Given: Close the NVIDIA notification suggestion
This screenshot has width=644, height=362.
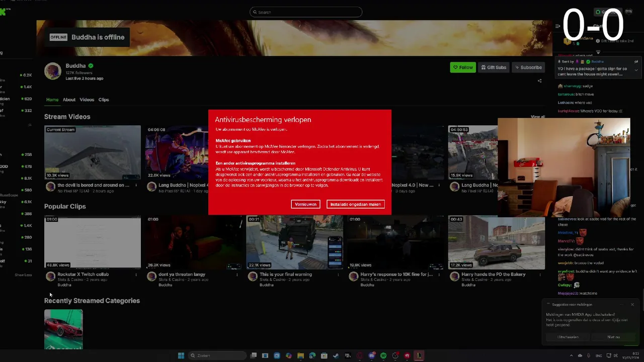Looking at the screenshot, I should coord(632,304).
